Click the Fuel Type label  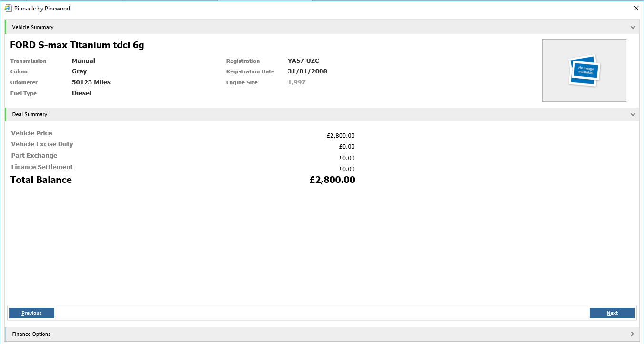click(23, 93)
